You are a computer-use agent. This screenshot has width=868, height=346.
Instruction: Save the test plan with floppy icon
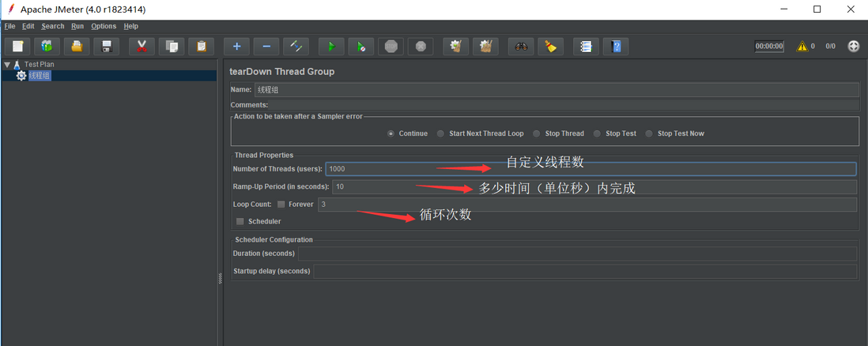tap(107, 47)
